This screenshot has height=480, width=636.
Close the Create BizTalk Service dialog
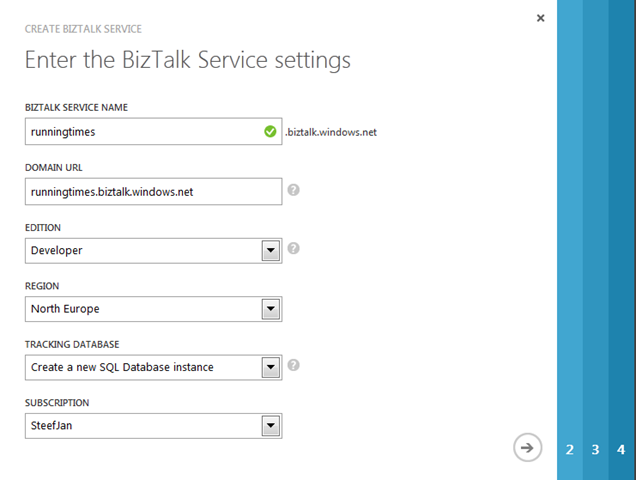540,18
